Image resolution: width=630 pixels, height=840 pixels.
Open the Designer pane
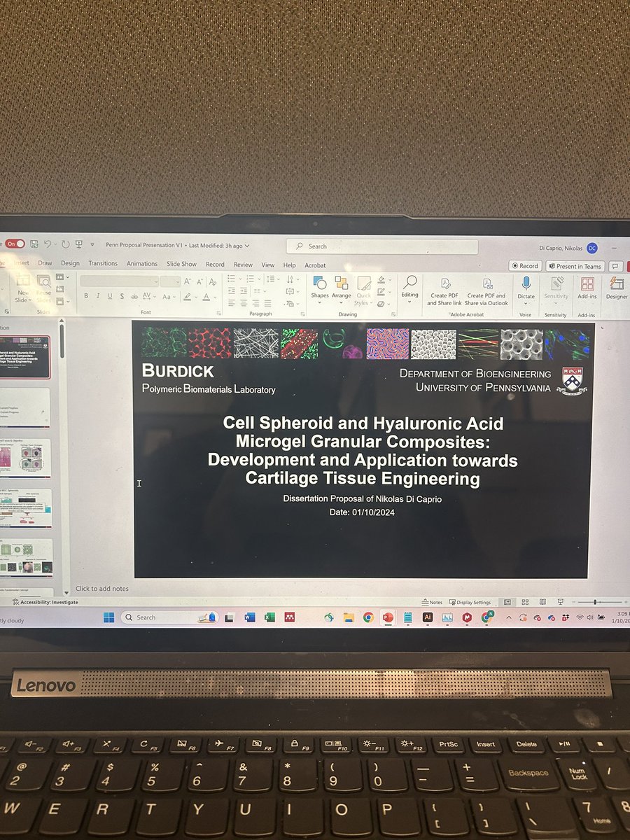pos(617,288)
